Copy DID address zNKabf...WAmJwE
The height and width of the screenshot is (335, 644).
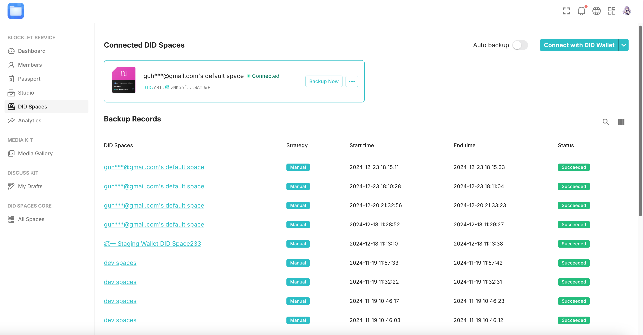pyautogui.click(x=190, y=87)
